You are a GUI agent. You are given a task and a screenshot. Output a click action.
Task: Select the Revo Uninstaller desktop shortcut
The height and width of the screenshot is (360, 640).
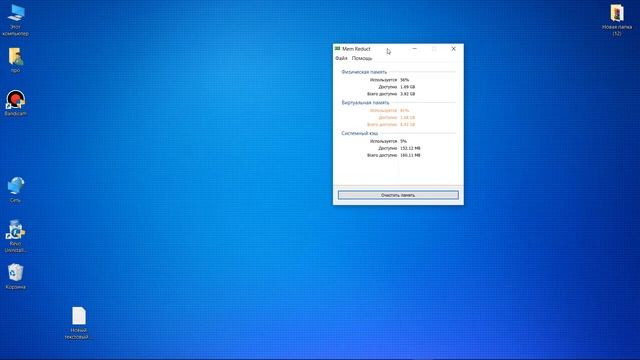coord(16,236)
